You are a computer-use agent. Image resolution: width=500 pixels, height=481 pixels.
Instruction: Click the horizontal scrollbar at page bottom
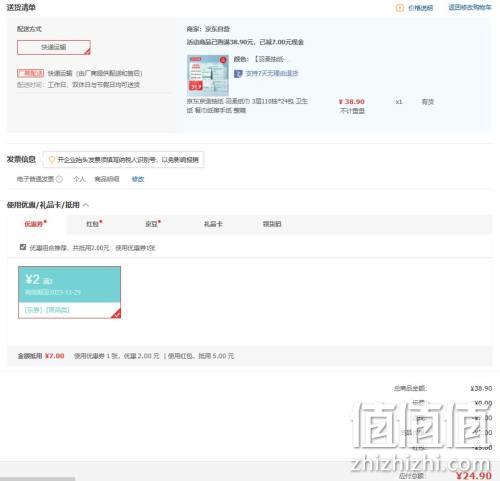[x=37, y=479]
